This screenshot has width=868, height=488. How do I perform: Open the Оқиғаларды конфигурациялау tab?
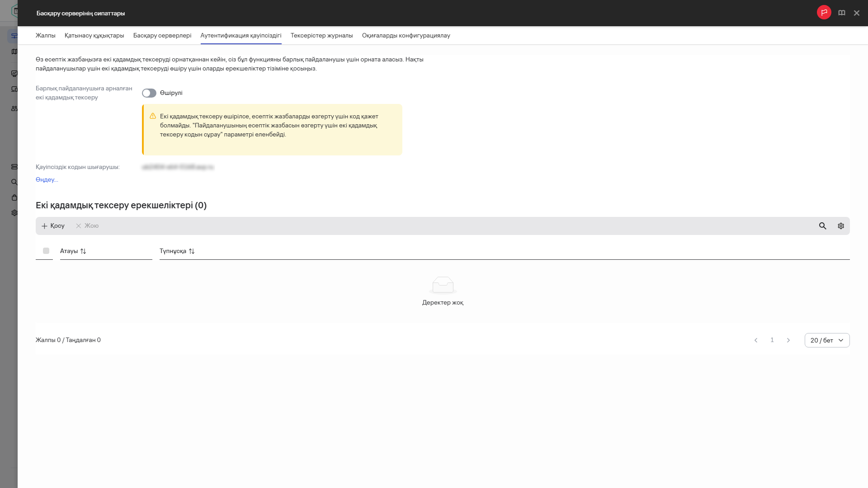(x=406, y=36)
